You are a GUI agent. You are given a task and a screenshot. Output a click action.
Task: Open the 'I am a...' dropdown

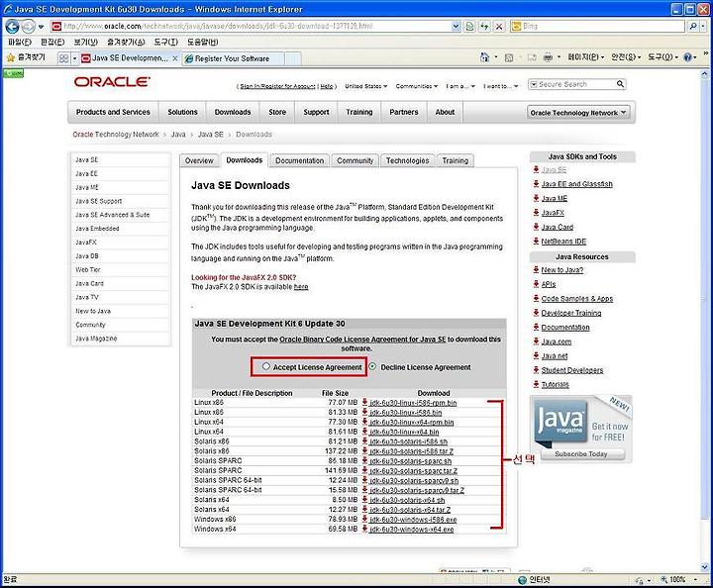tap(460, 86)
